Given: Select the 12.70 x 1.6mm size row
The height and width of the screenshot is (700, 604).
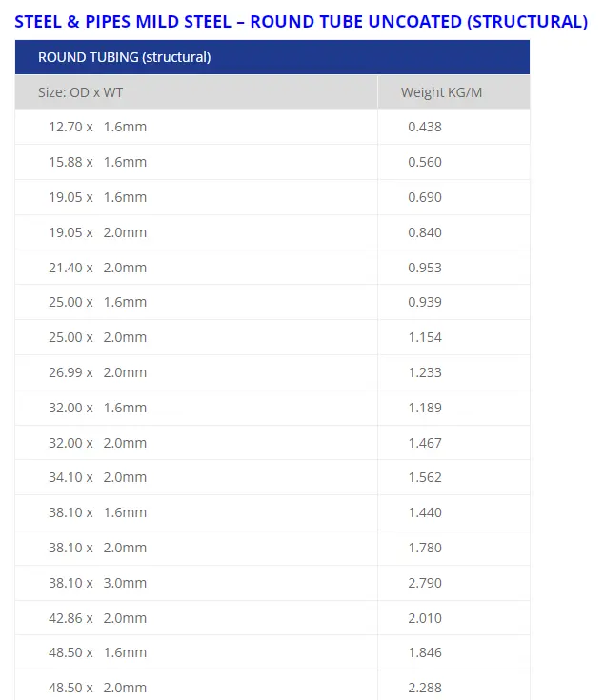Looking at the screenshot, I should (272, 127).
